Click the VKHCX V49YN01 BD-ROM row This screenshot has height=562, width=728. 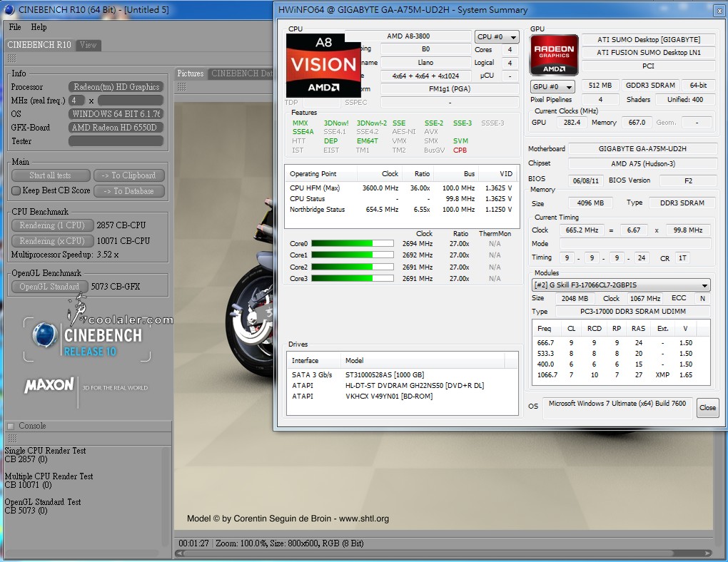click(402, 396)
